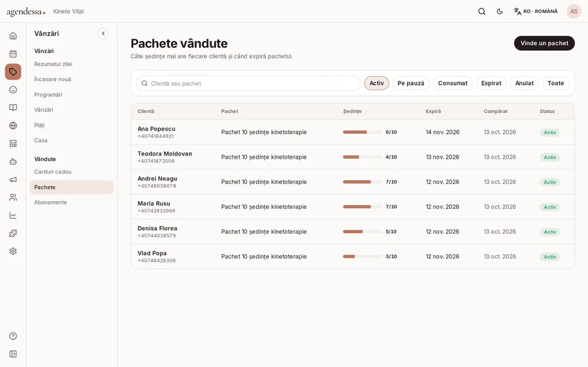Open the Website globe icon
Screen dimensions: 588x367
pyautogui.click(x=13, y=125)
